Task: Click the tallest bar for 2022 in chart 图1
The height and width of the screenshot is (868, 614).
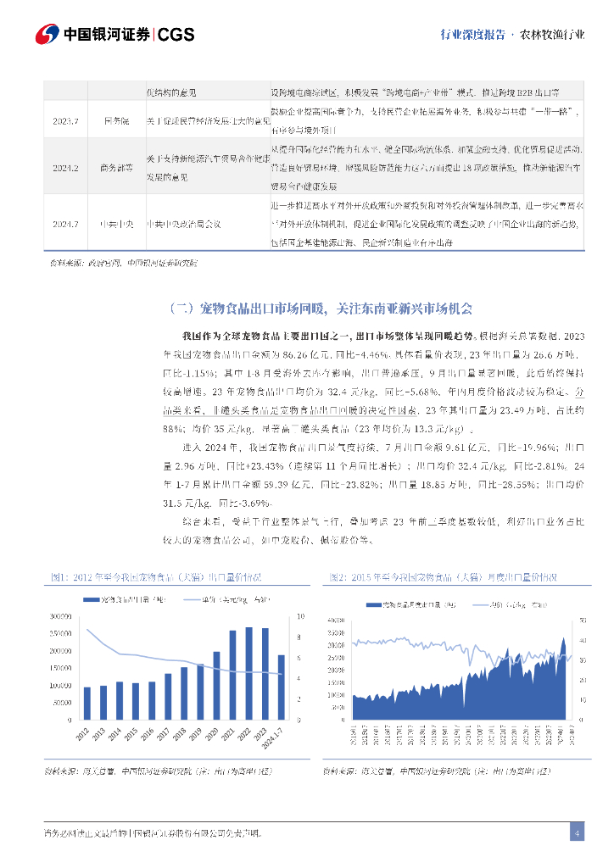Action: pos(249,674)
